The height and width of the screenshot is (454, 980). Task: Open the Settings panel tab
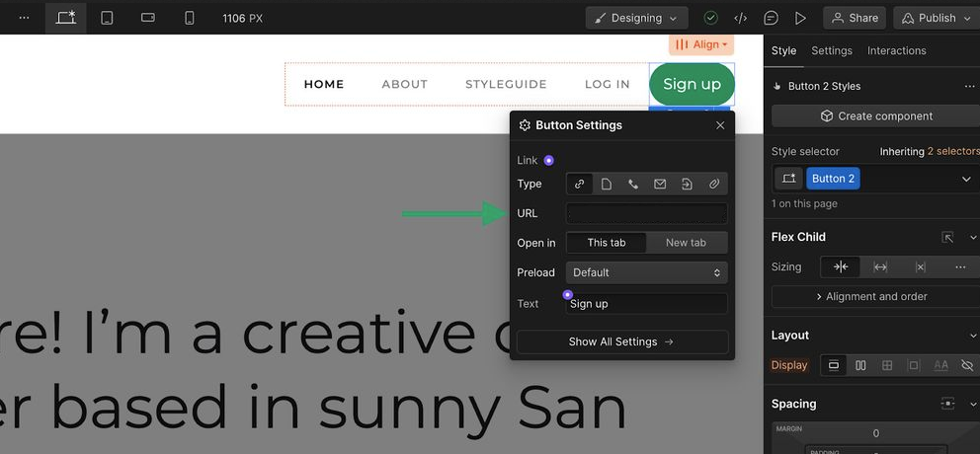(832, 50)
